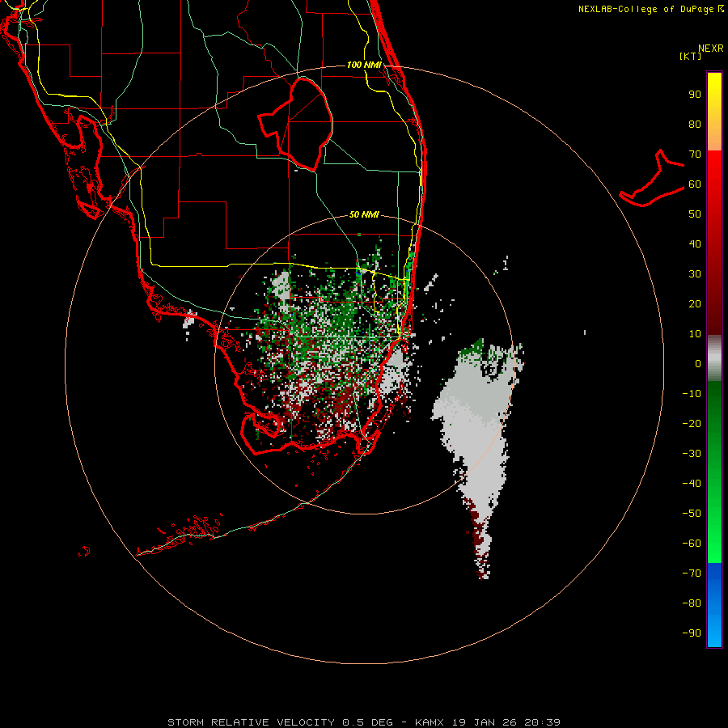This screenshot has width=728, height=728.
Task: Click the -80 scale value
Action: tap(692, 603)
